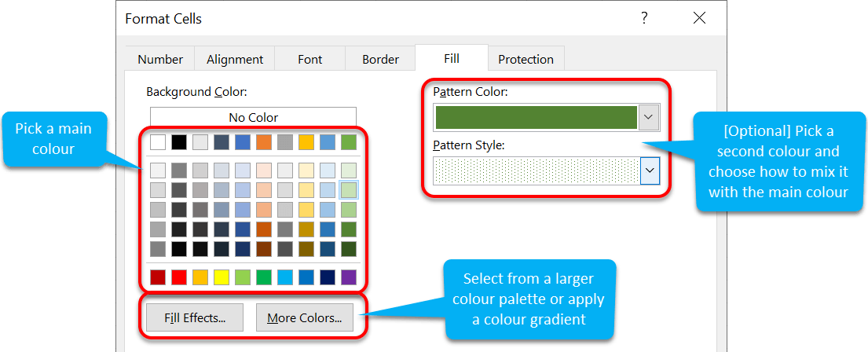
Task: Open More Colors options
Action: pyautogui.click(x=305, y=317)
